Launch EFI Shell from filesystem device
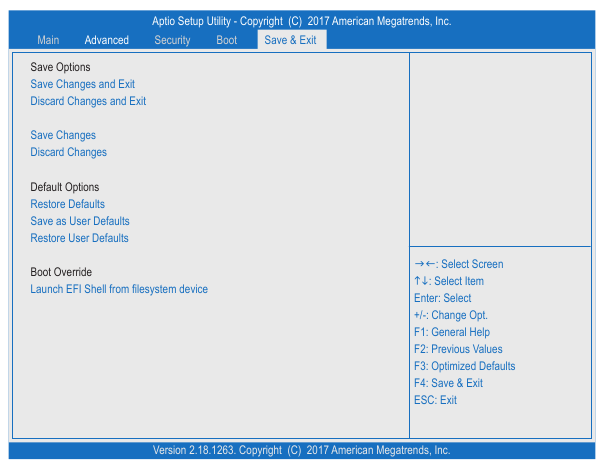This screenshot has width=608, height=465. click(119, 289)
